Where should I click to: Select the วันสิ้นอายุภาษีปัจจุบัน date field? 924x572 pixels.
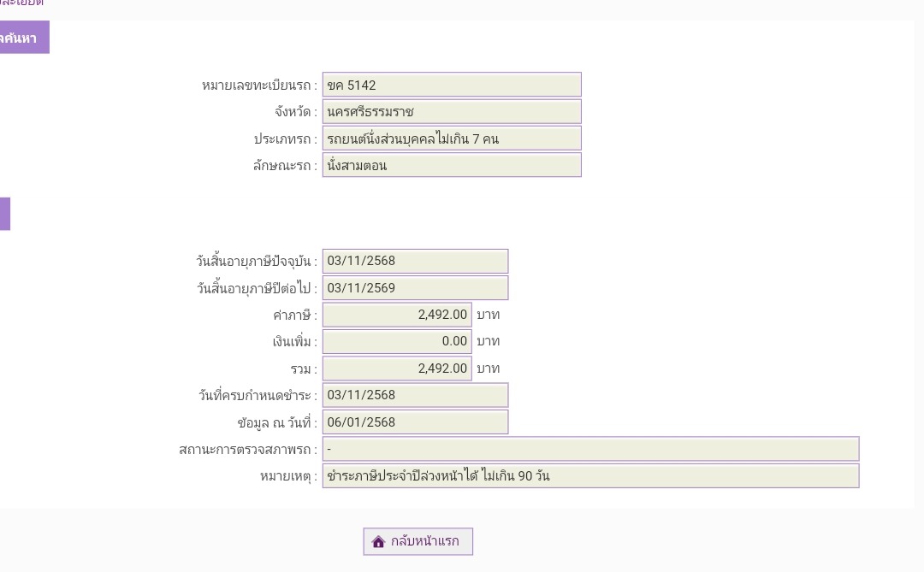[415, 261]
